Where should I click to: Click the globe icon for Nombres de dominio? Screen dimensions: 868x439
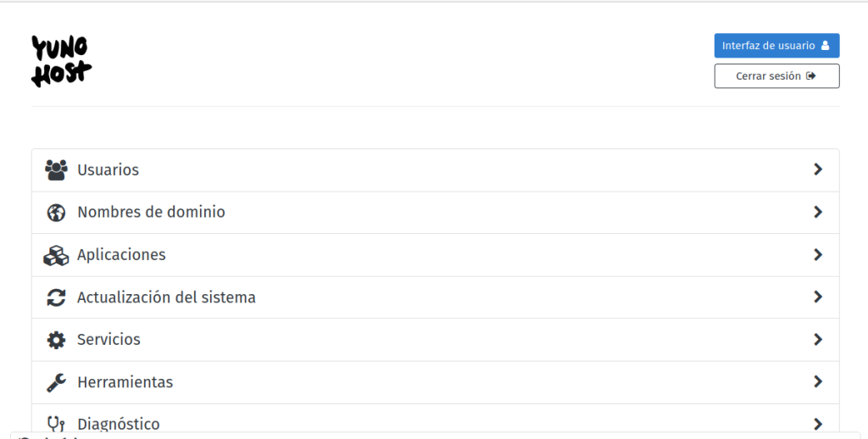tap(56, 213)
